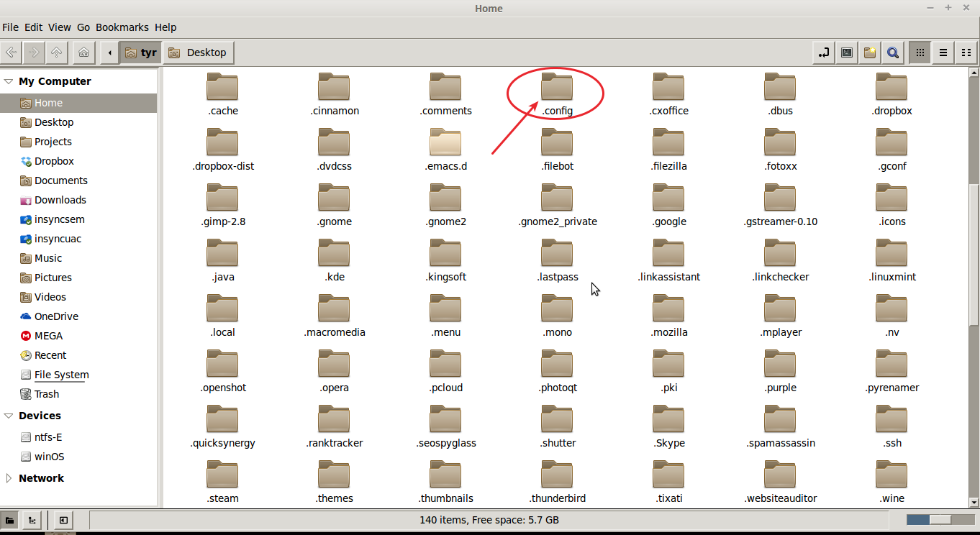Image resolution: width=980 pixels, height=535 pixels.
Task: Select the .opera folder icon
Action: coord(334,363)
